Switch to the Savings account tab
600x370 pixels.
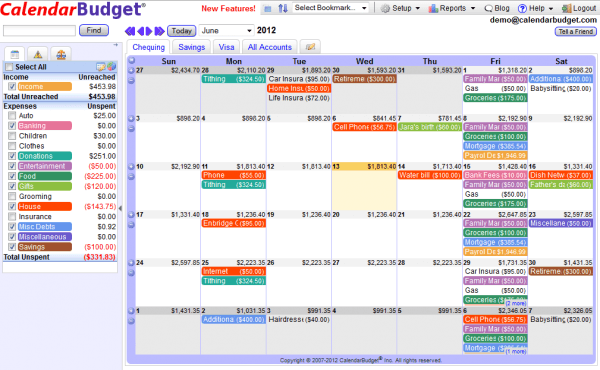pyautogui.click(x=191, y=47)
